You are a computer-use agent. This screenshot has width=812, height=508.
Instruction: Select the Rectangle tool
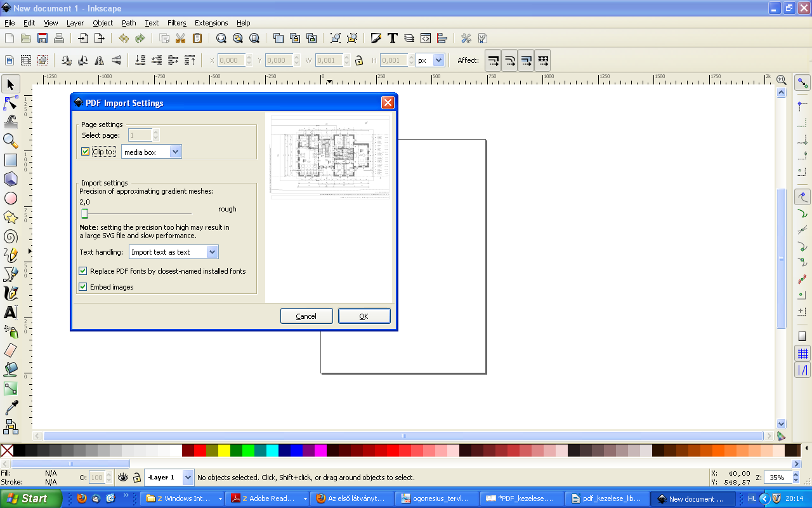click(10, 160)
